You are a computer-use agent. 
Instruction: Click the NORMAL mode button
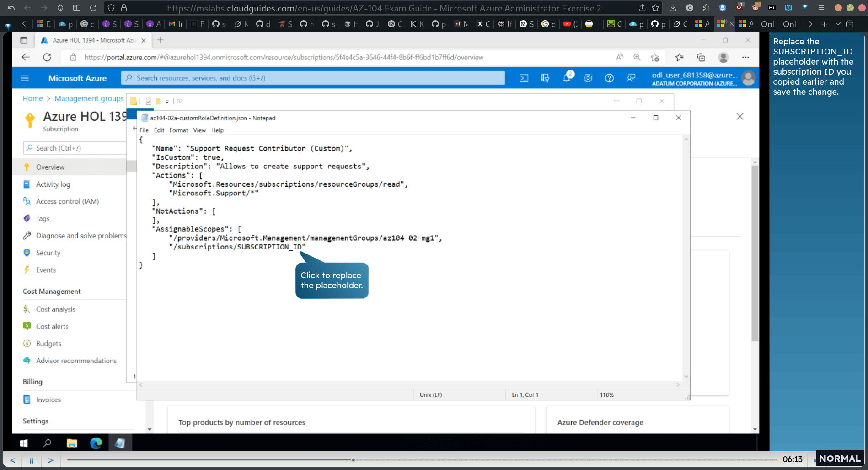[840, 459]
